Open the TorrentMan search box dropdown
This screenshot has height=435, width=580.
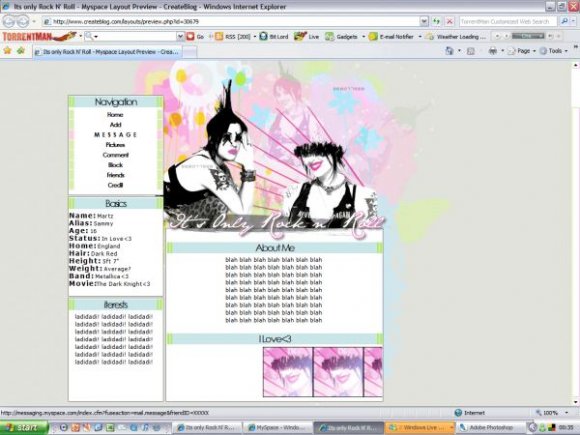(x=180, y=36)
